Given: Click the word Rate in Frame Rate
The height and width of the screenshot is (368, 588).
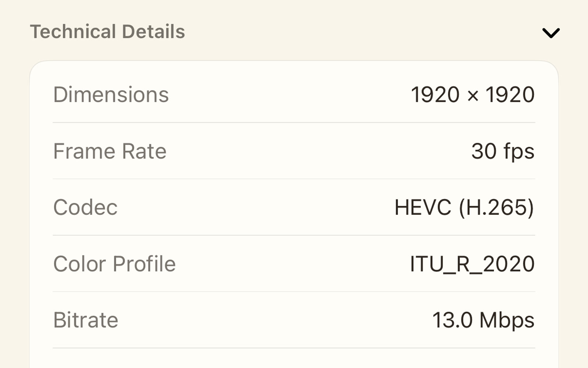Looking at the screenshot, I should [144, 151].
